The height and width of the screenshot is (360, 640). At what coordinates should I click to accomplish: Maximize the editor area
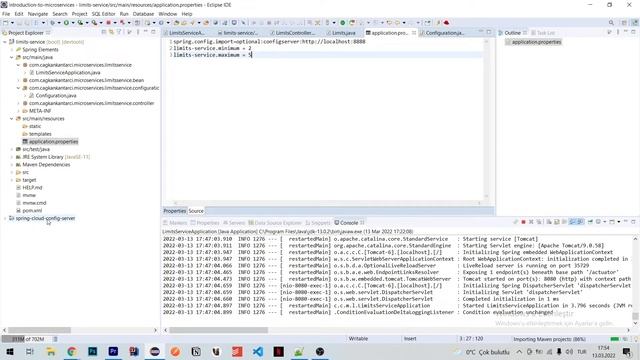[489, 32]
